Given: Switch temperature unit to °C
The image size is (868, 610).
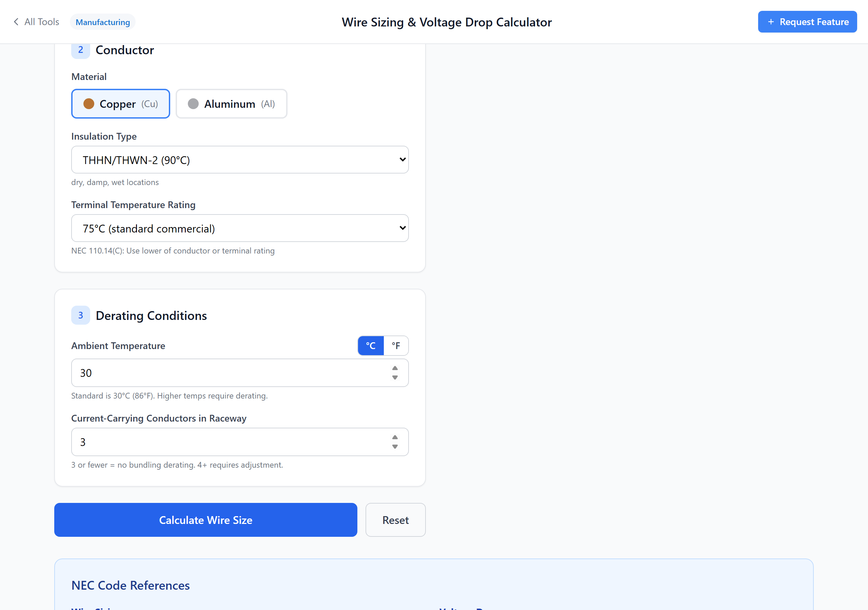Looking at the screenshot, I should click(371, 345).
